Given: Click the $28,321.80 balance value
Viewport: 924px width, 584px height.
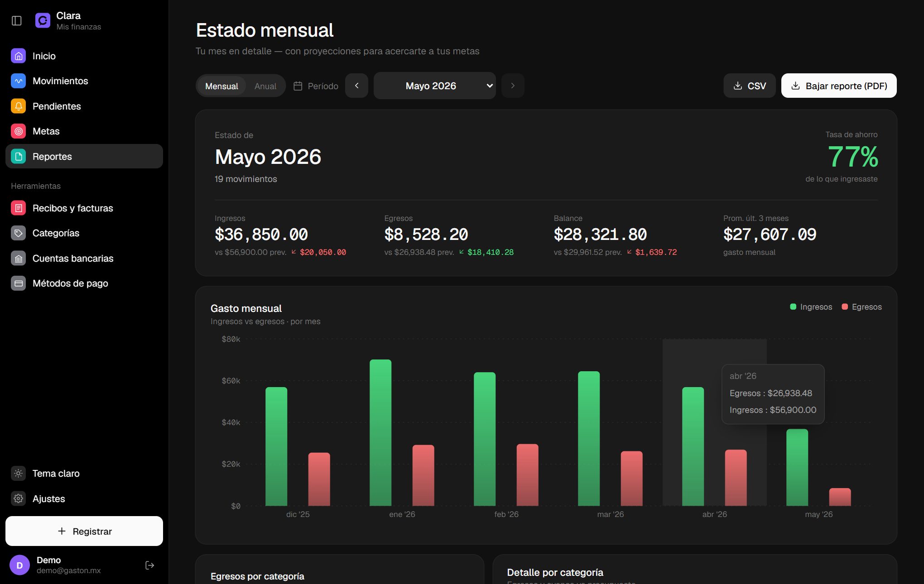Looking at the screenshot, I should pos(600,235).
